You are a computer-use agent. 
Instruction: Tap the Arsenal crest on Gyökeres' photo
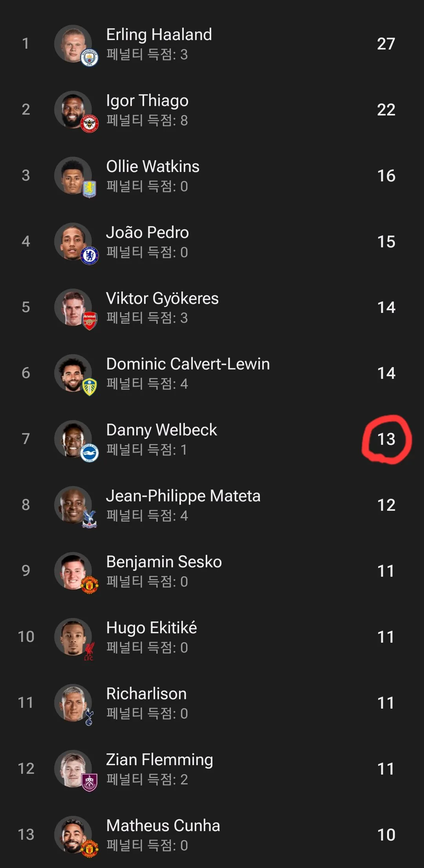(x=89, y=321)
